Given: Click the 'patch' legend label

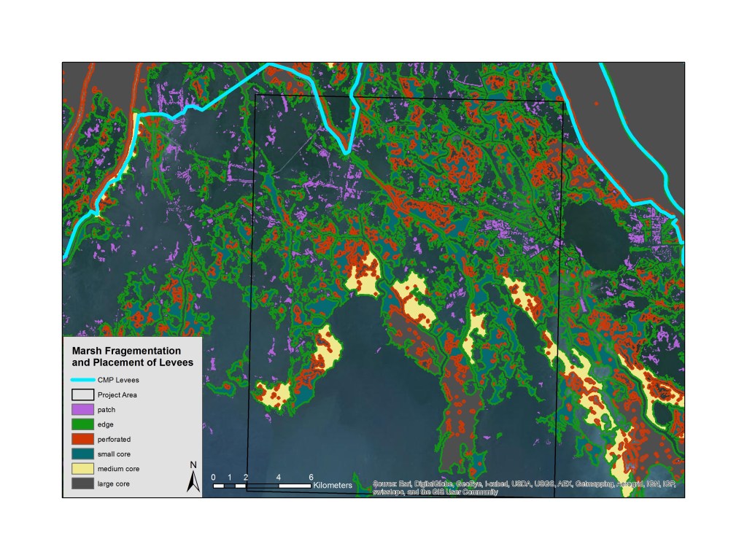Looking at the screenshot, I should 107,410.
